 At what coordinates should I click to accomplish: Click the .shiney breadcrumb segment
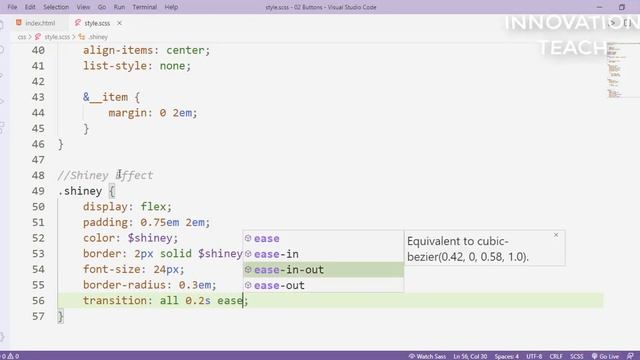98,37
